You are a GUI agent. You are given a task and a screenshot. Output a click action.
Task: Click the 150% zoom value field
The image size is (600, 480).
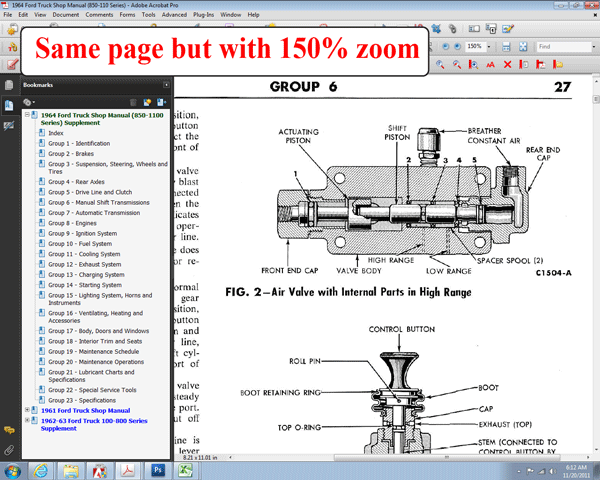point(475,46)
